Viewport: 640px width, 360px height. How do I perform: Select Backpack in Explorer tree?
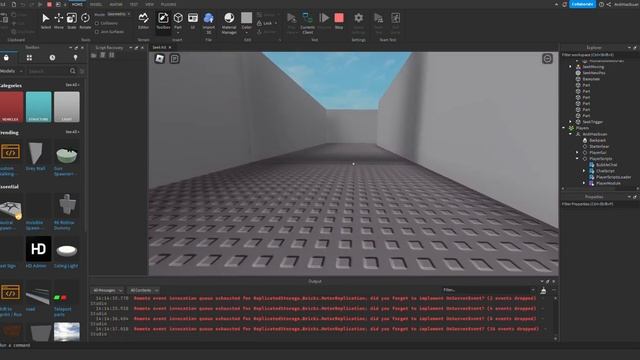coord(597,140)
